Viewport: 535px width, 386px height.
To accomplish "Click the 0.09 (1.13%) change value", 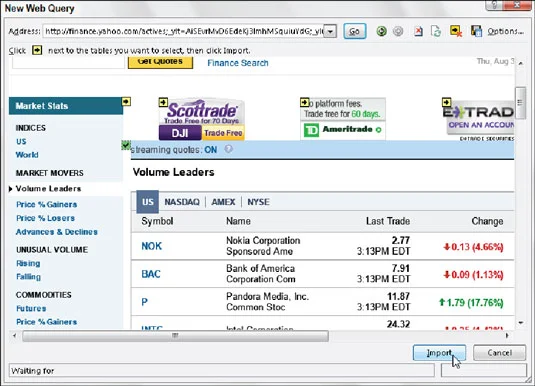I will (x=473, y=275).
